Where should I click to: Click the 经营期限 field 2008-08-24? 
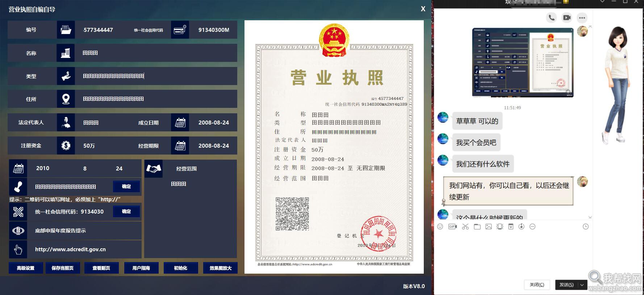pyautogui.click(x=213, y=146)
